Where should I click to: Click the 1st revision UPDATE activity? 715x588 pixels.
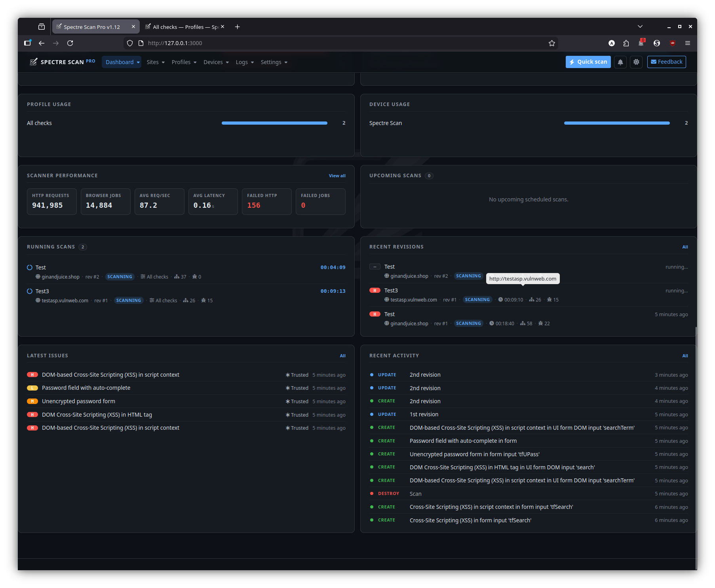pyautogui.click(x=529, y=414)
